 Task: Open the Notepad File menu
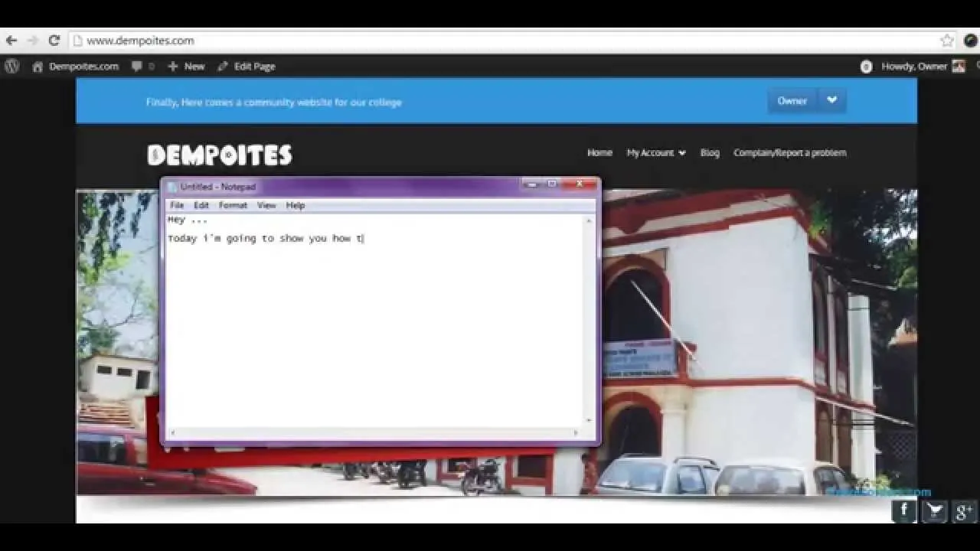pyautogui.click(x=177, y=205)
